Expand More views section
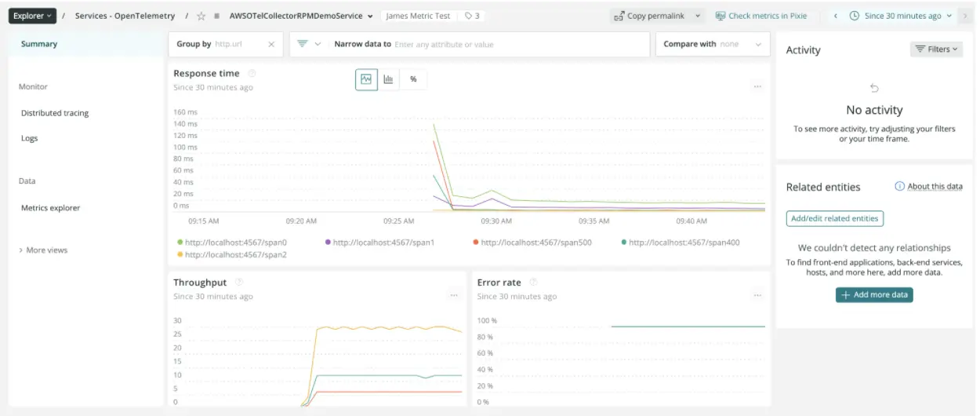Image resolution: width=980 pixels, height=416 pixels. [43, 250]
